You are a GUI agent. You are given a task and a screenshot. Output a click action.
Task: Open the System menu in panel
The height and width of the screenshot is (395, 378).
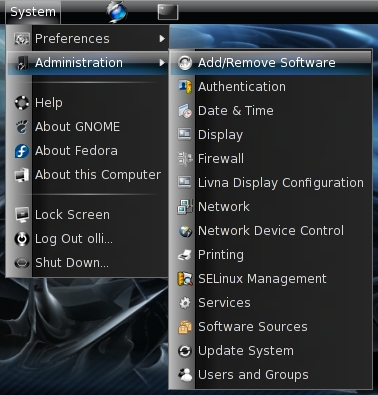click(33, 12)
